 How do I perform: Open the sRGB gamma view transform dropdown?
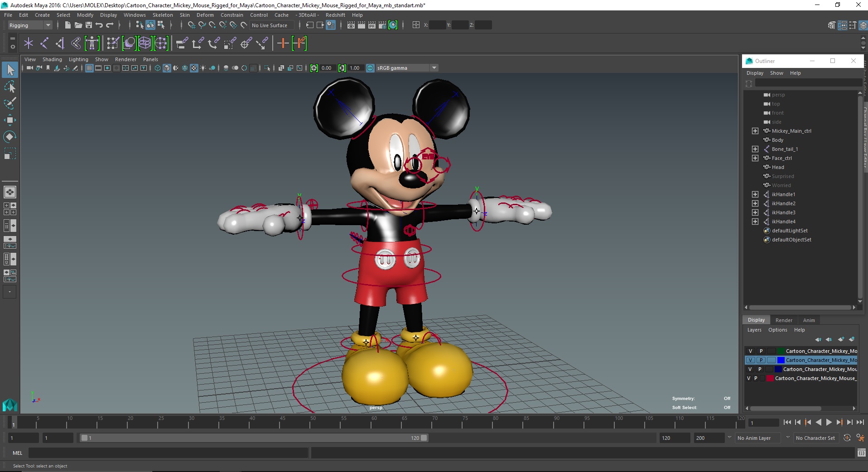tap(406, 68)
